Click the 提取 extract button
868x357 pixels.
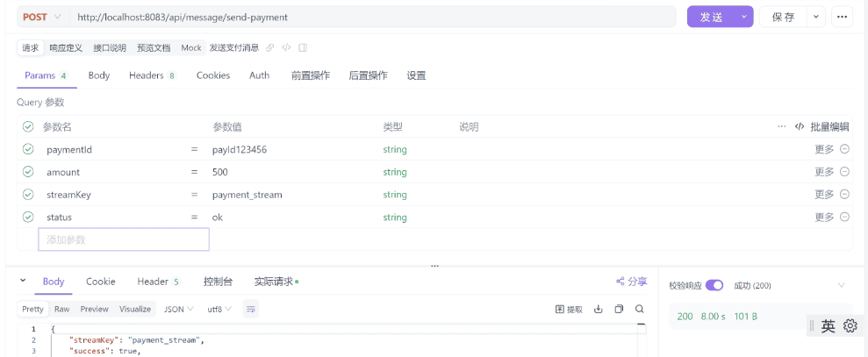(569, 310)
